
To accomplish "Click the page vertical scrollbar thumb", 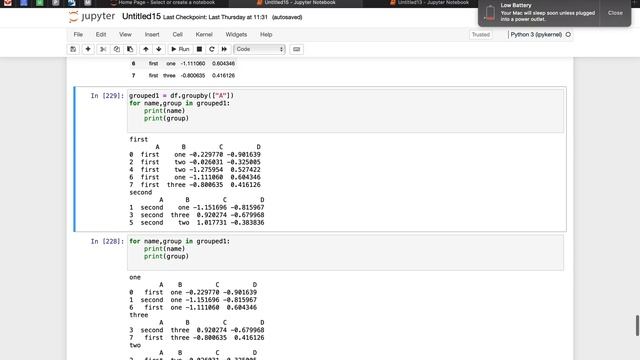I will [x=637, y=325].
